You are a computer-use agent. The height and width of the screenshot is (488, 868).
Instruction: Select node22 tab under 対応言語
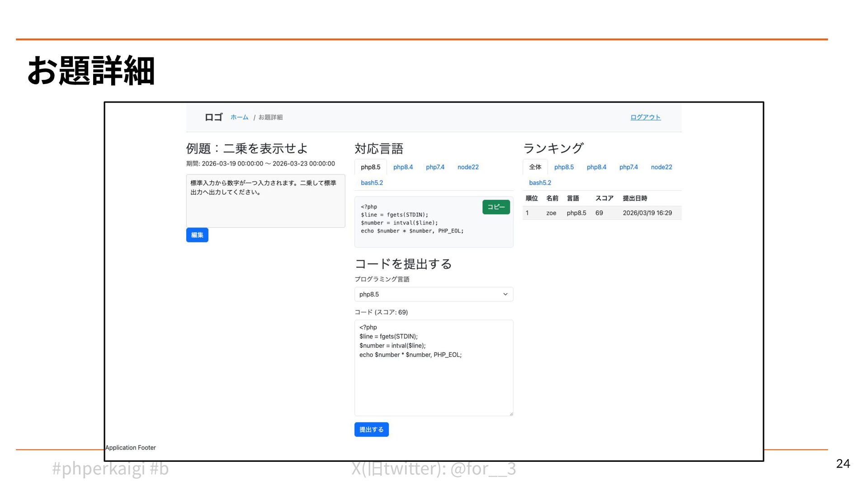[467, 167]
